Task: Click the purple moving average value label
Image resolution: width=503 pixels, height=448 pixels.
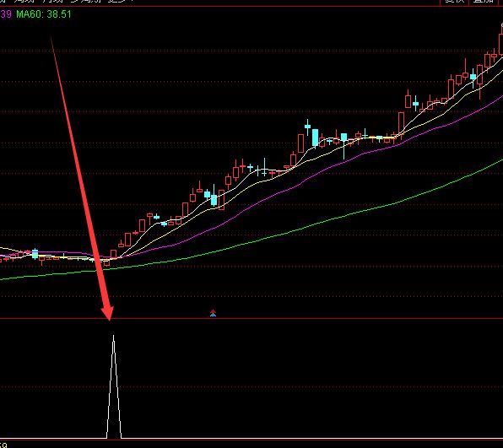Action: [x=5, y=14]
